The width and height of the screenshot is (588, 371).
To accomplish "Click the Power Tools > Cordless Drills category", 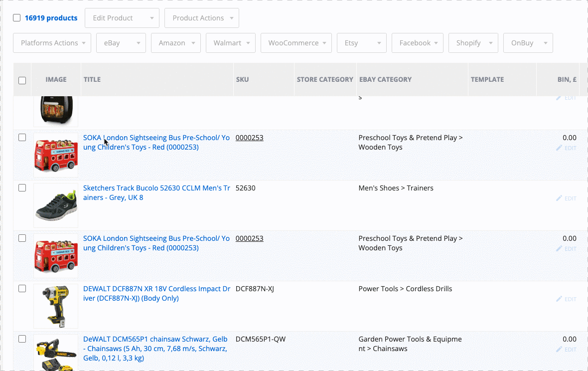I will [x=406, y=289].
